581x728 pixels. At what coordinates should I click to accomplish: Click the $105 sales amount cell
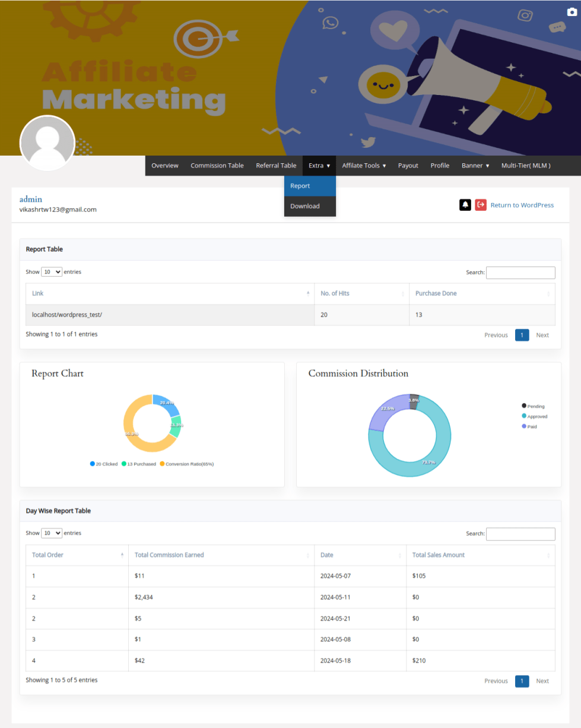coord(481,576)
